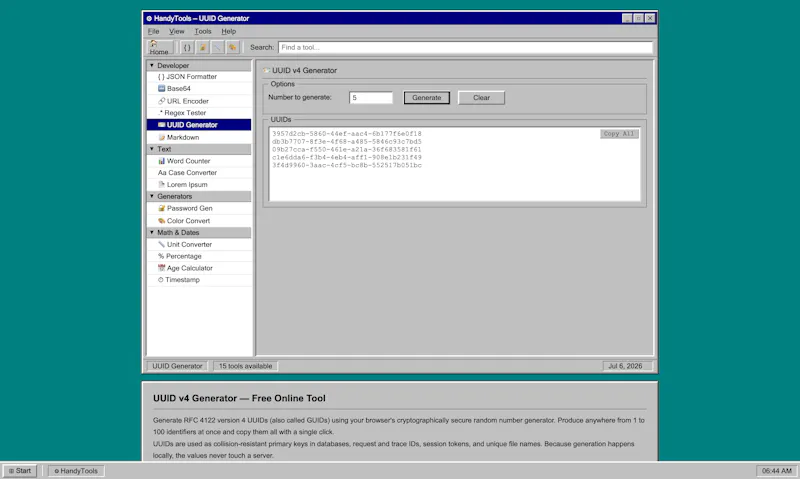Screen dimensions: 800x479
Task: Click the UUID v4 Generator — Free Online Tool heading
Action: [x=239, y=398]
